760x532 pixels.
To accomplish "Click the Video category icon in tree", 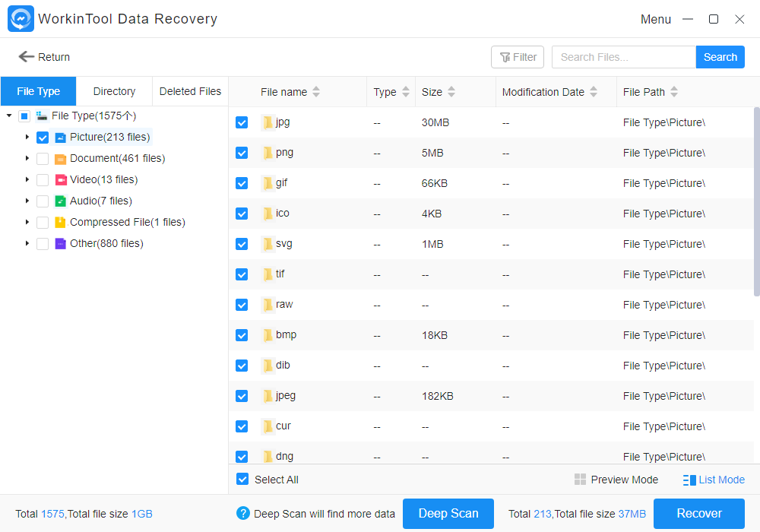I will point(60,180).
